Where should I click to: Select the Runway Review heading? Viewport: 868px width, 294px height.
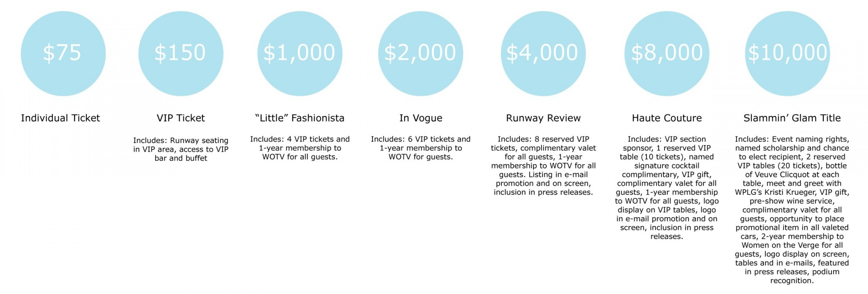point(543,118)
